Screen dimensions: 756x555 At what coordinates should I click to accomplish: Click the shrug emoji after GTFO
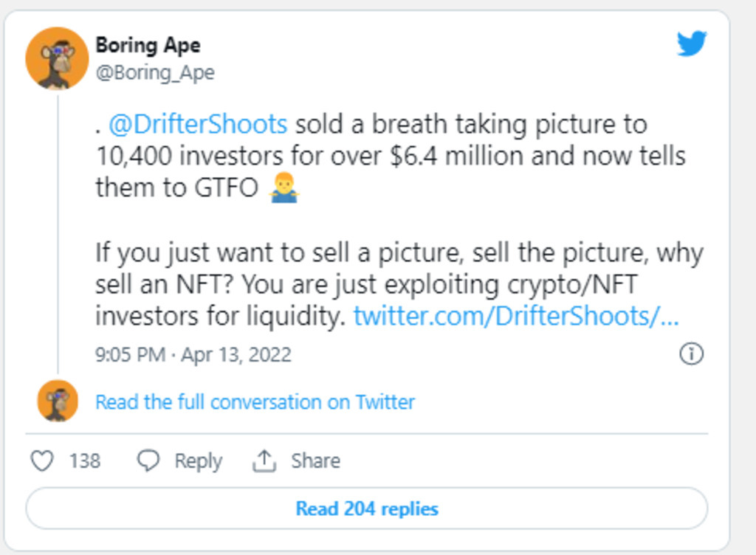[284, 189]
